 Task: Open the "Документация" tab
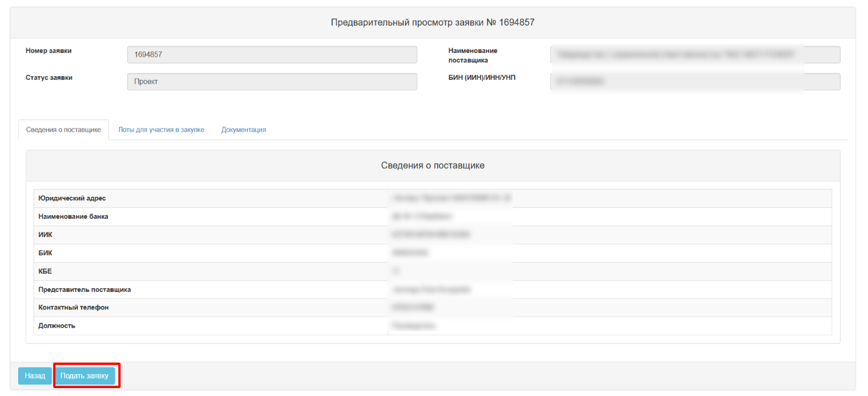244,130
